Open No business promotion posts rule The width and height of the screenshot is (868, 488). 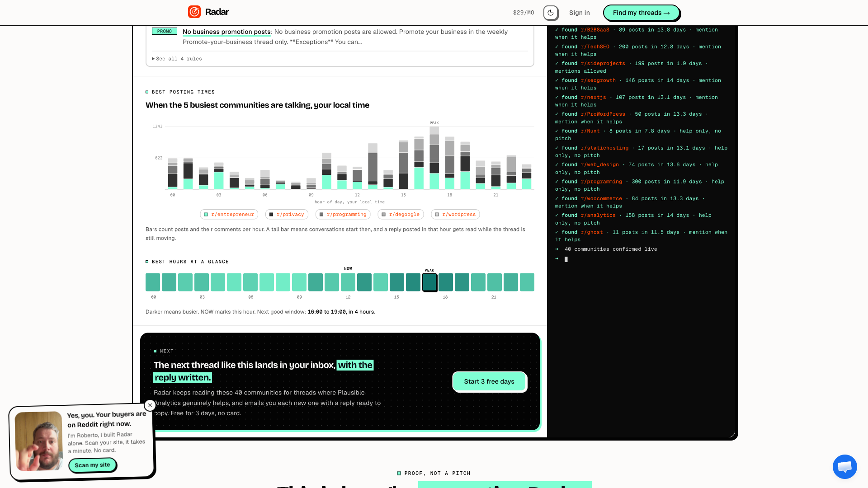pos(226,32)
